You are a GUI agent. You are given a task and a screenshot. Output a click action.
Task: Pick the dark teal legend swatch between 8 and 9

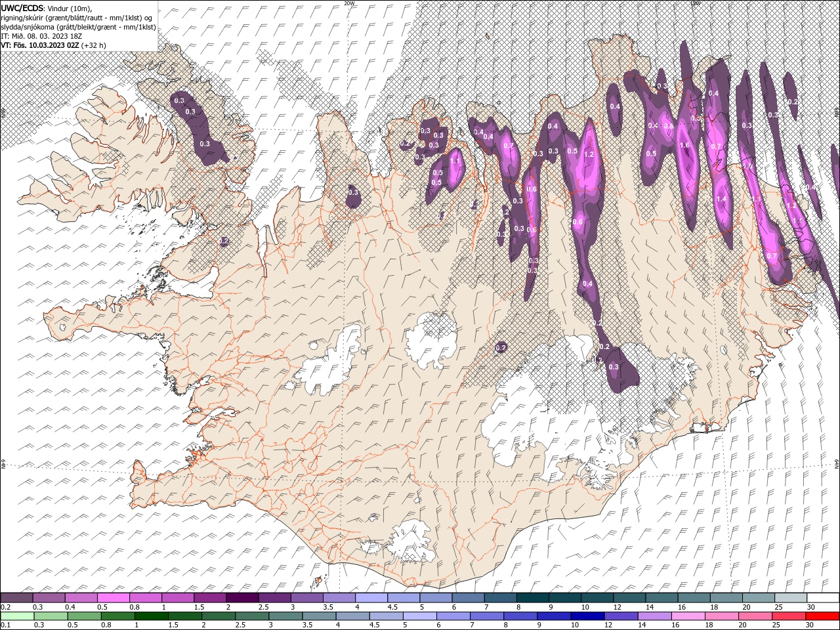pos(532,598)
